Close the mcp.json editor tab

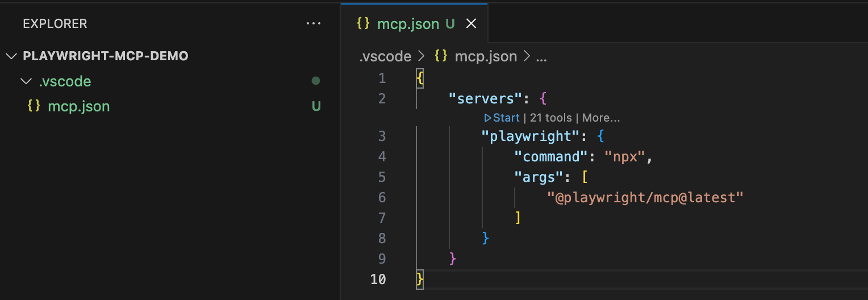(471, 24)
